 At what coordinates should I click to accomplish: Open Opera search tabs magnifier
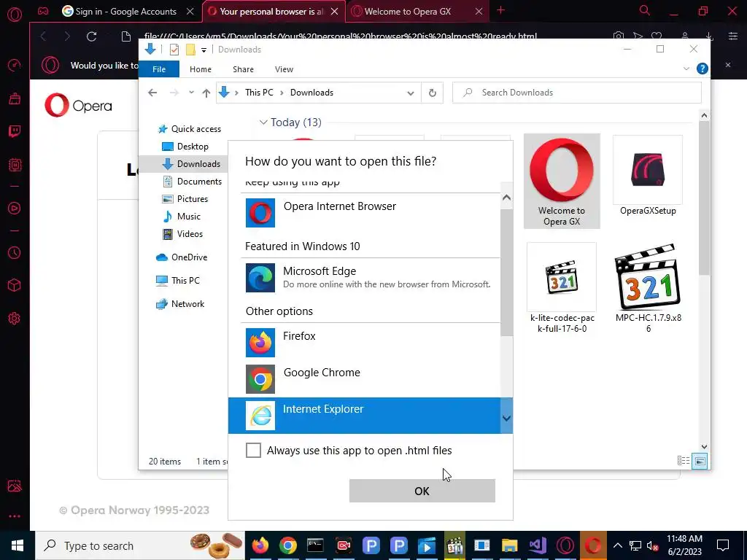(x=645, y=10)
